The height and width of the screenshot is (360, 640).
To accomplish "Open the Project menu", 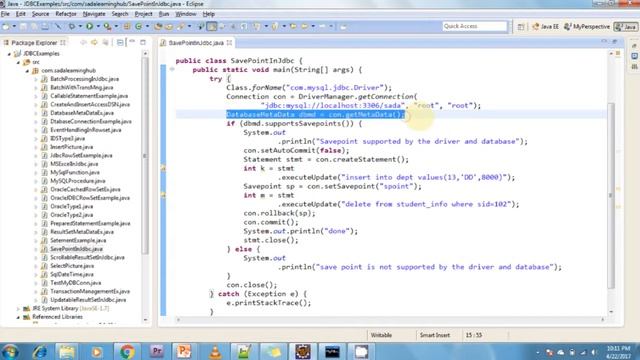I will tap(143, 14).
